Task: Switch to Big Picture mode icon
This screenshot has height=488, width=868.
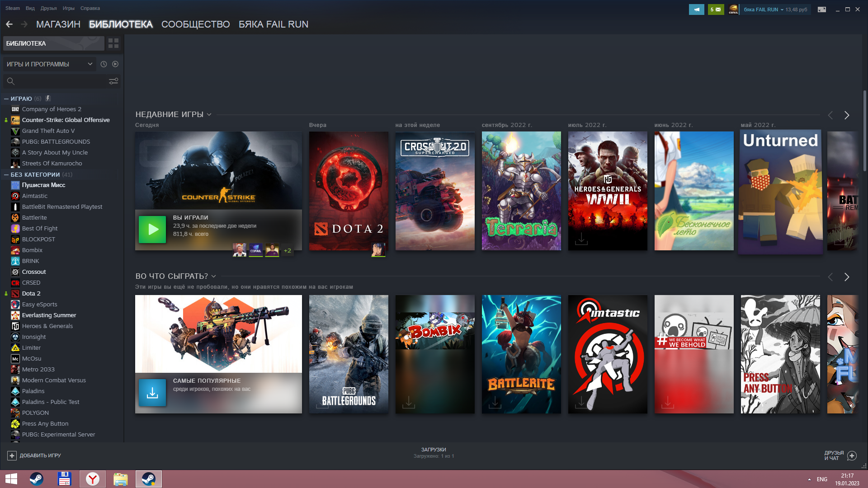Action: tap(822, 9)
